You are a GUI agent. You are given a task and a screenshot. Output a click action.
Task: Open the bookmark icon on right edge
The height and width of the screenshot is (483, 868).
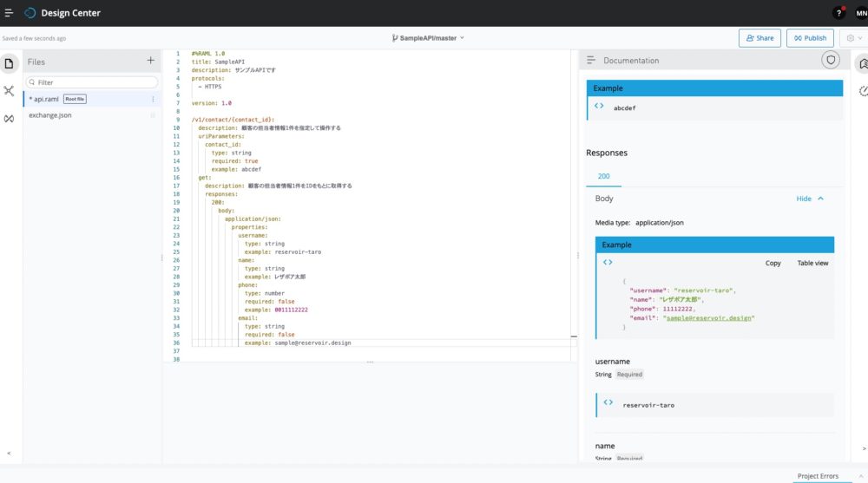point(863,64)
